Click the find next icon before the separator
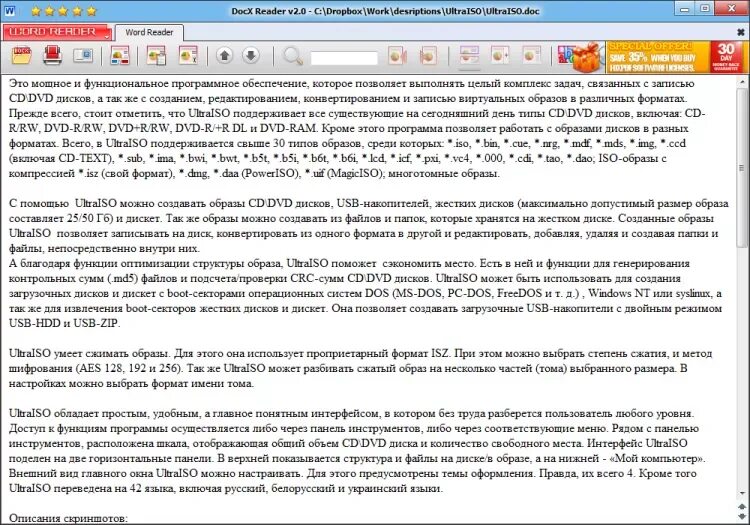Screen dimensions: 750x525 pos(429,56)
